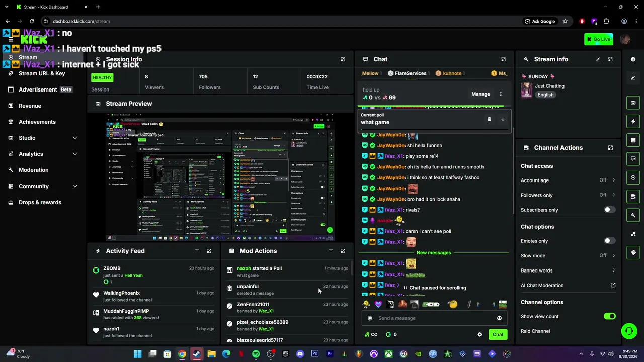Expand the Mod Actions panel
This screenshot has height=362, width=644.
pos(343,251)
